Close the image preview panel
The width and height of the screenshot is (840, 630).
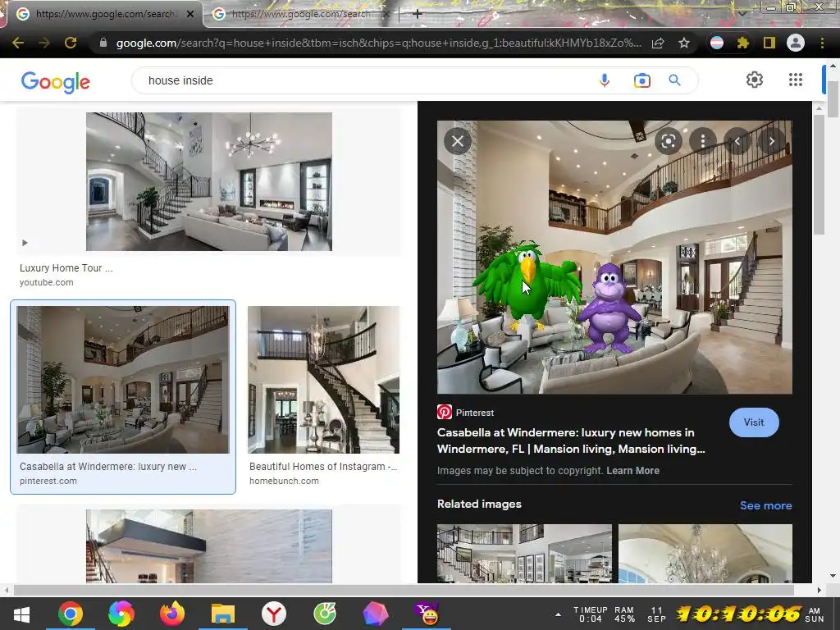(458, 141)
